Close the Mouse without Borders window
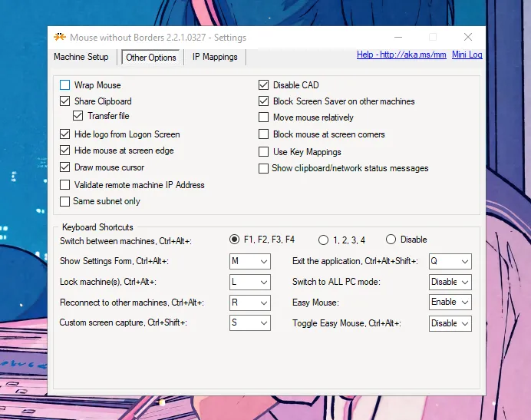Screen dimensions: 531x420 (x=468, y=37)
